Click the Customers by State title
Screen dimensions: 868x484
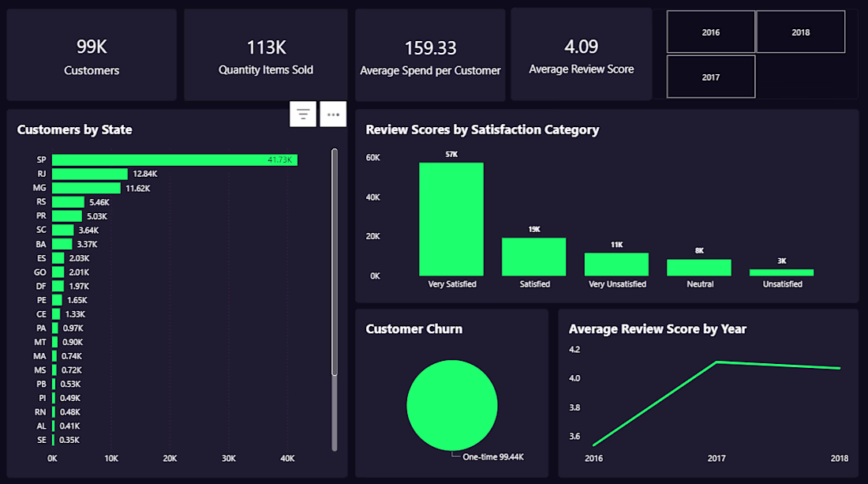click(75, 129)
